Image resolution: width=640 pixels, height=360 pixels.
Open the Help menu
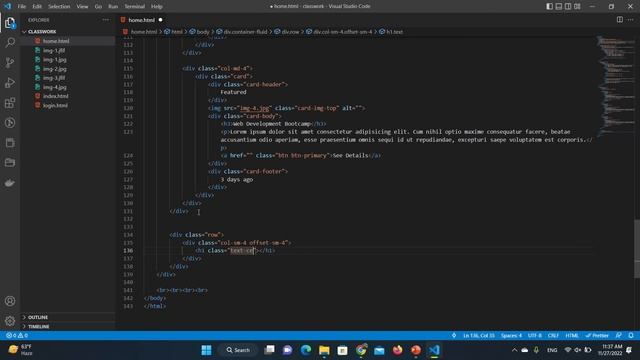(157, 7)
